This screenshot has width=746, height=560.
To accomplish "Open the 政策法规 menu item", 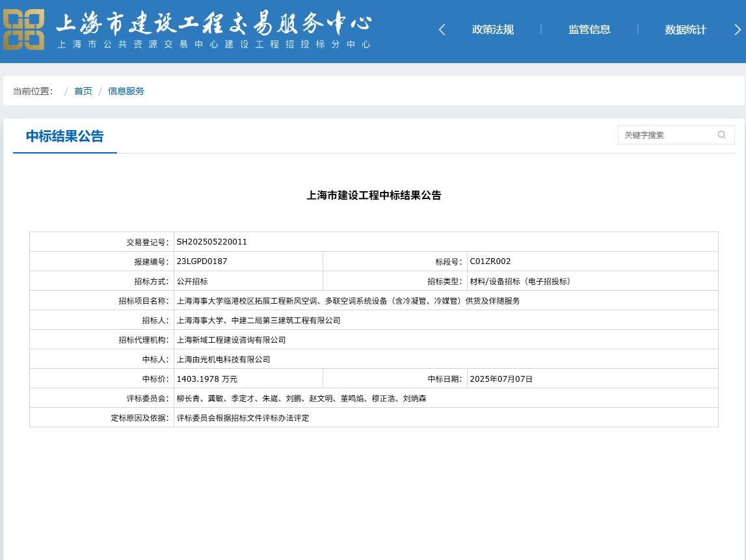I will (x=492, y=30).
